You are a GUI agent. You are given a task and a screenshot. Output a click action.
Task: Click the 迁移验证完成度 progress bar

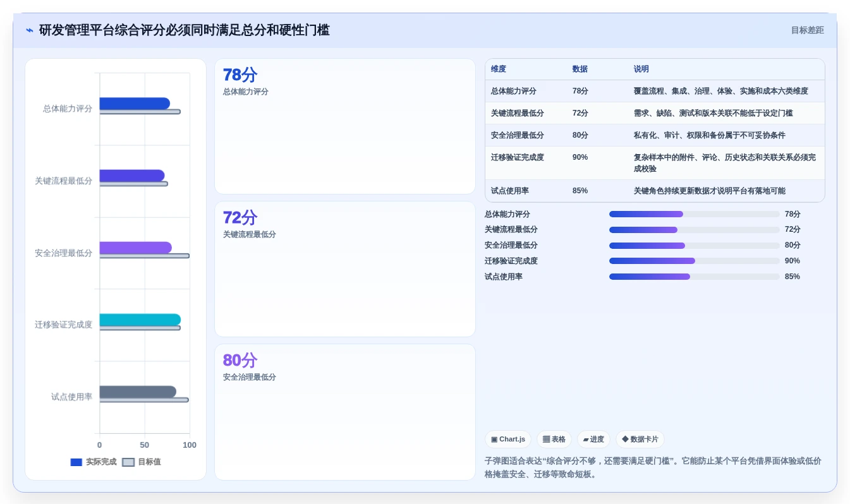click(694, 261)
